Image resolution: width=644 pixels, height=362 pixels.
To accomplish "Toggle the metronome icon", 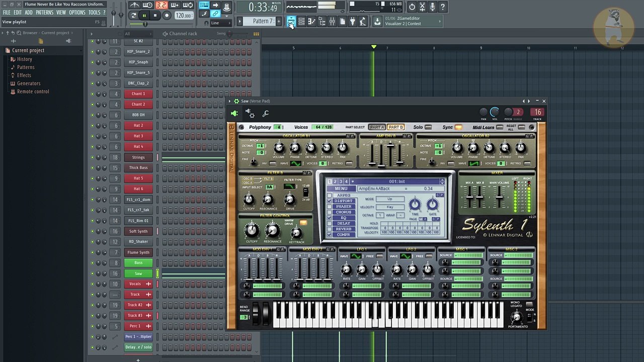I will pyautogui.click(x=134, y=6).
